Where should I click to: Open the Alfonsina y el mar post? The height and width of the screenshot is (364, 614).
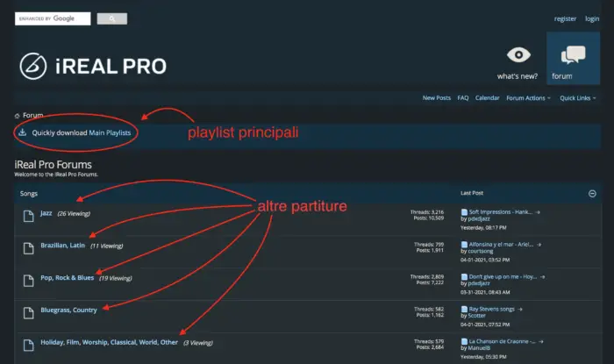coord(501,245)
